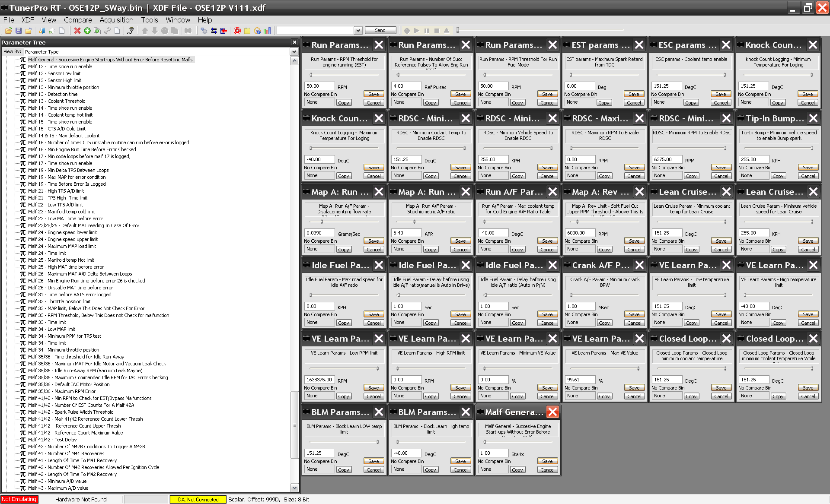
Task: Click the 6000.00 RPM value field
Action: coord(580,233)
